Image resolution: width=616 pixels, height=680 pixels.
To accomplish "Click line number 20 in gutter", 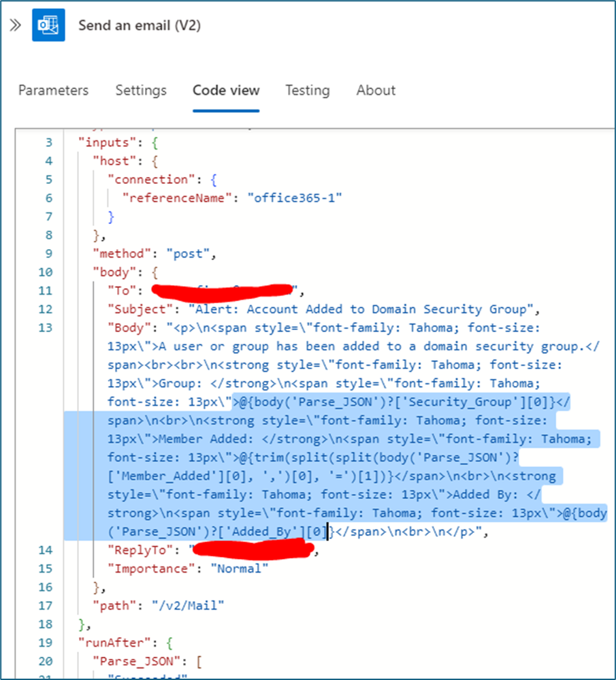I will tap(46, 662).
